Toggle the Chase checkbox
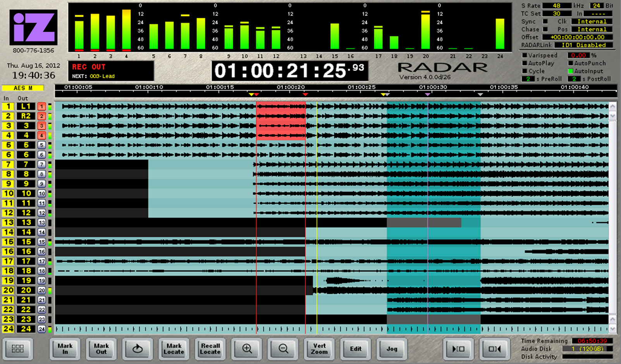The height and width of the screenshot is (364, 621). tap(545, 29)
